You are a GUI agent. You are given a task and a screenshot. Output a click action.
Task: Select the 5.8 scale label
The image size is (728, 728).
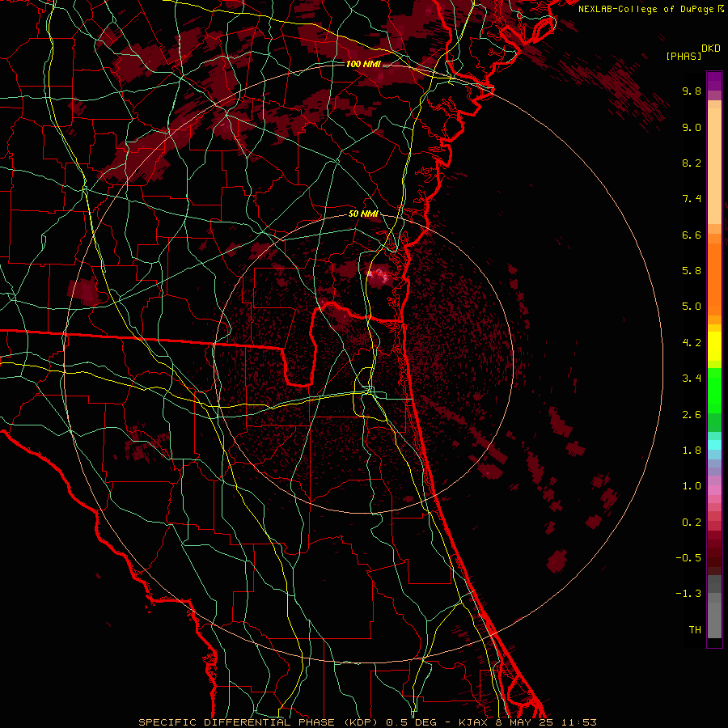pos(692,271)
